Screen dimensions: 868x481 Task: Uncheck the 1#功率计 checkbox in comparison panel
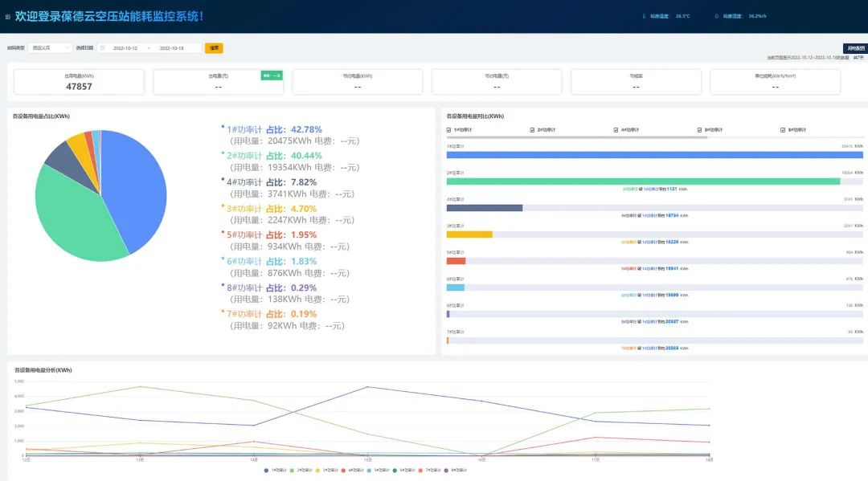coord(448,129)
